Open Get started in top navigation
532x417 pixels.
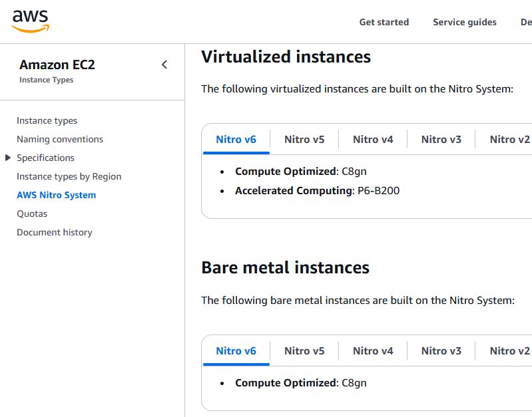[x=384, y=22]
